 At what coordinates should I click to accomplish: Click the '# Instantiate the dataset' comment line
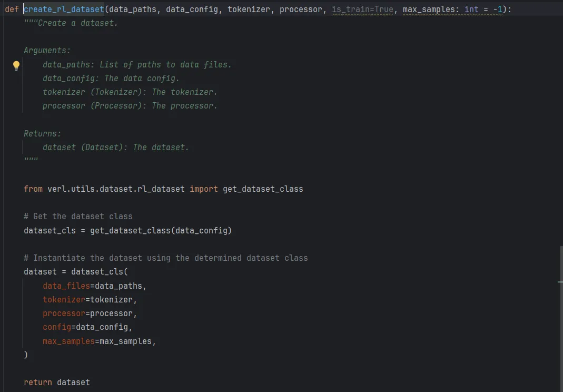165,258
